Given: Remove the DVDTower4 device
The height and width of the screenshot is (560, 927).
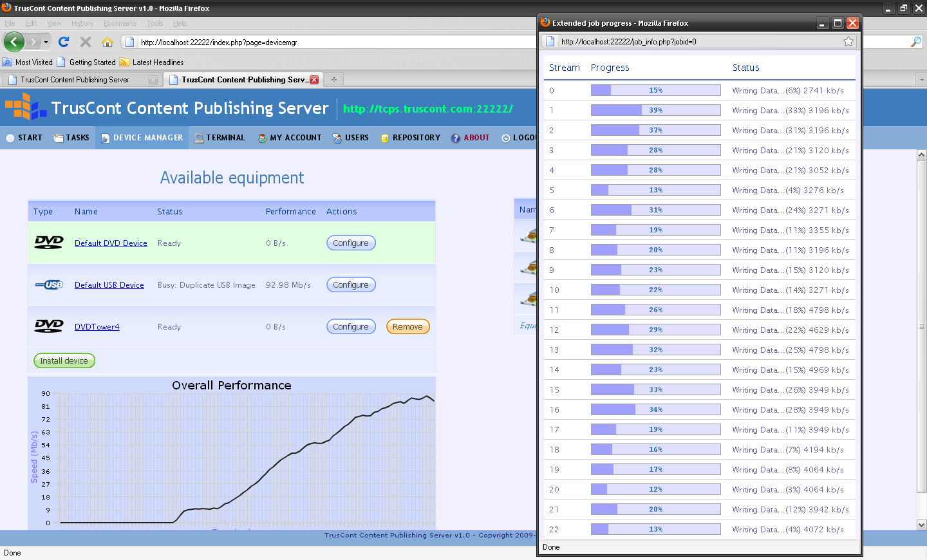Looking at the screenshot, I should pyautogui.click(x=407, y=327).
